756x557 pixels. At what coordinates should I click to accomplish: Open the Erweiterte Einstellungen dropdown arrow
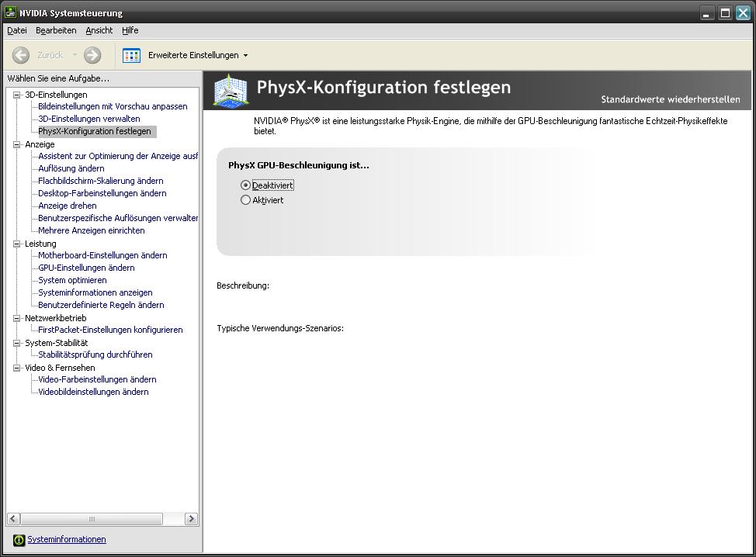point(245,55)
